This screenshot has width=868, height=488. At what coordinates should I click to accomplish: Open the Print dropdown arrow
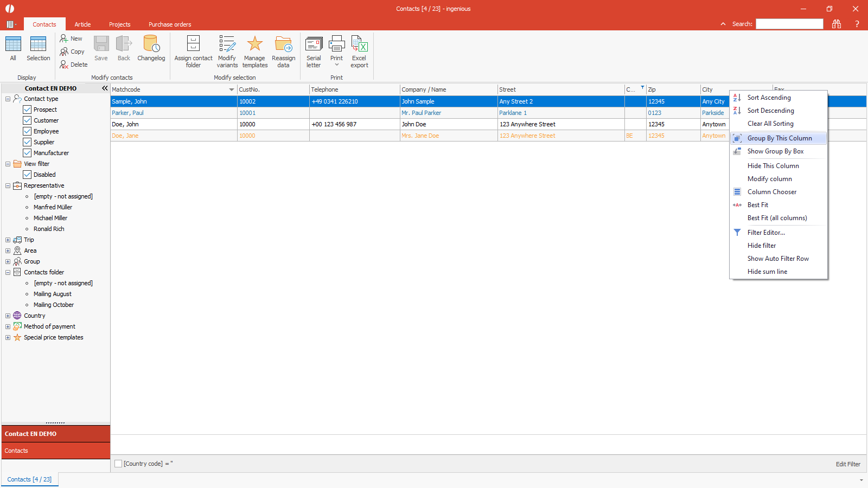coord(336,65)
